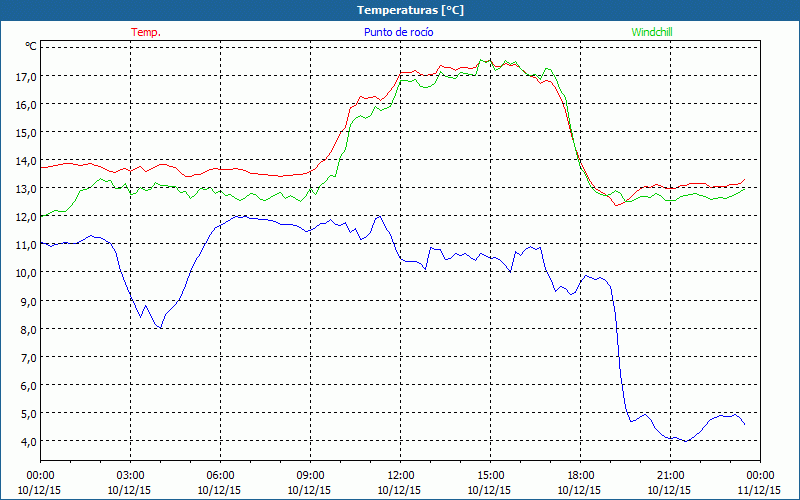The width and height of the screenshot is (800, 500).
Task: Click the 03:00 time axis label
Action: coord(130,475)
